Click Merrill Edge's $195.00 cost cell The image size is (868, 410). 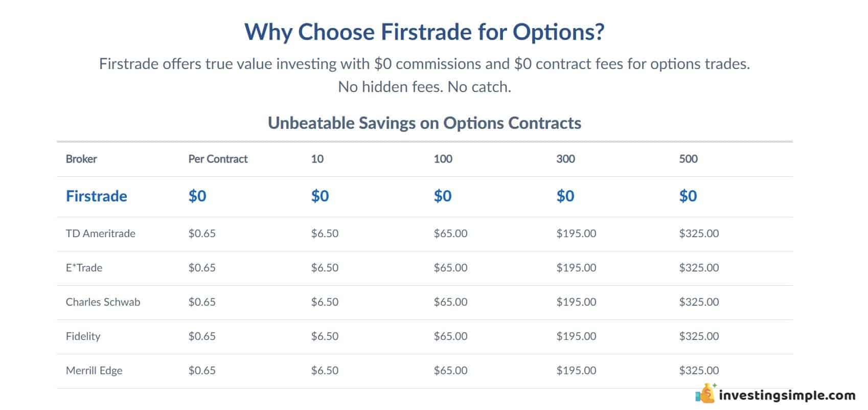pyautogui.click(x=576, y=371)
